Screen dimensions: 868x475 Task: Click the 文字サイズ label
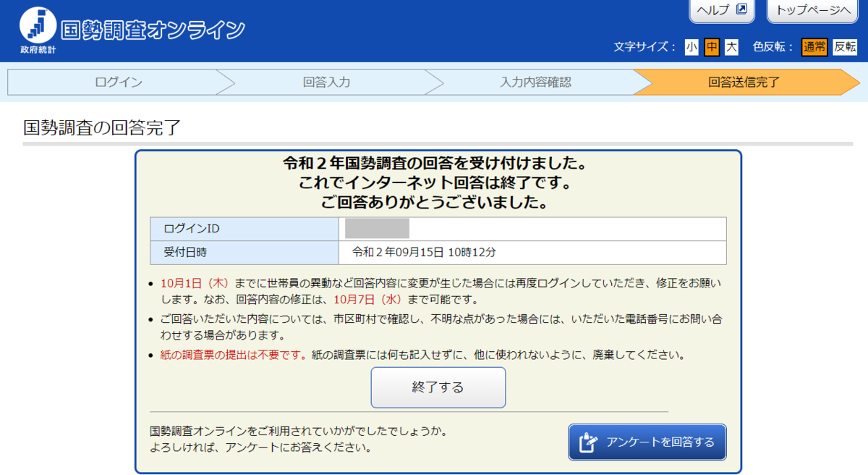(645, 47)
